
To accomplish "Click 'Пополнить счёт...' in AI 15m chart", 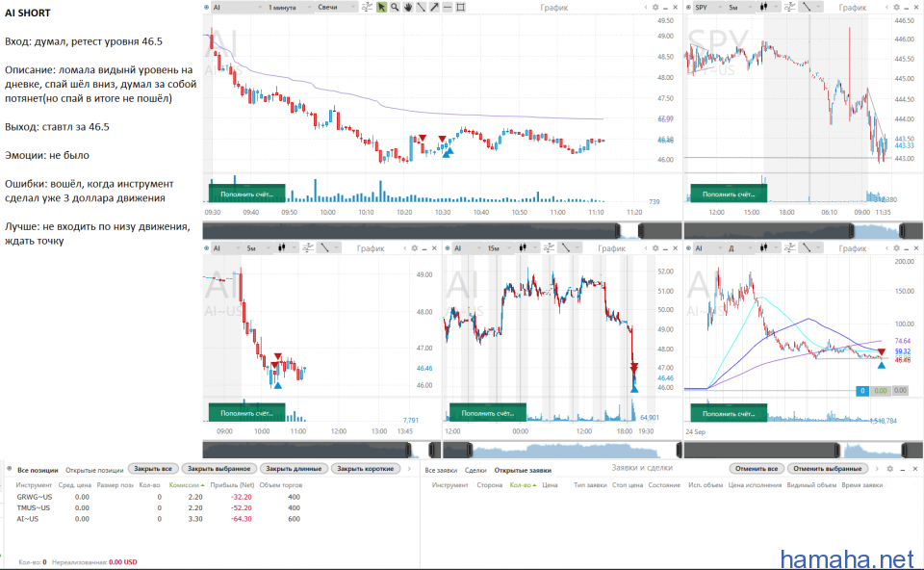I will pyautogui.click(x=488, y=413).
